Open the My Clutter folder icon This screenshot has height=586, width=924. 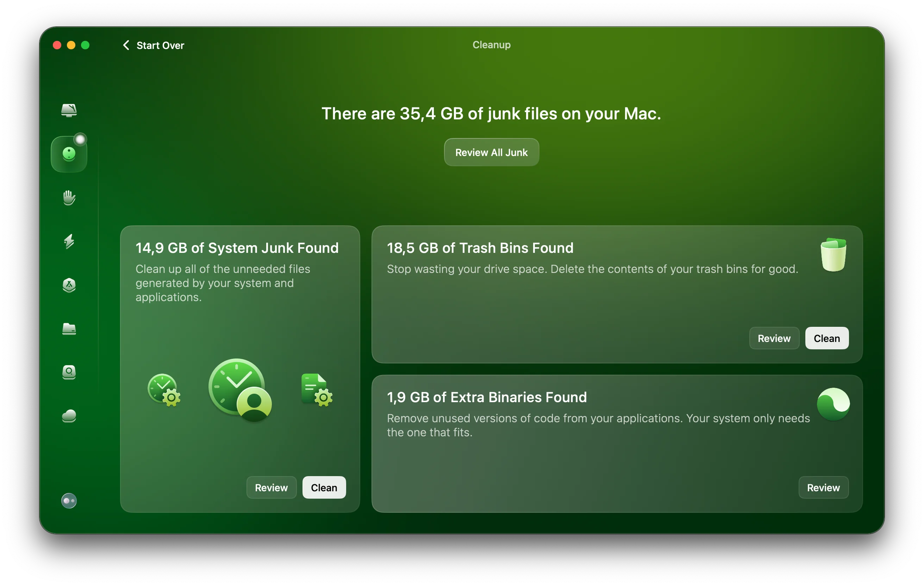pos(69,330)
